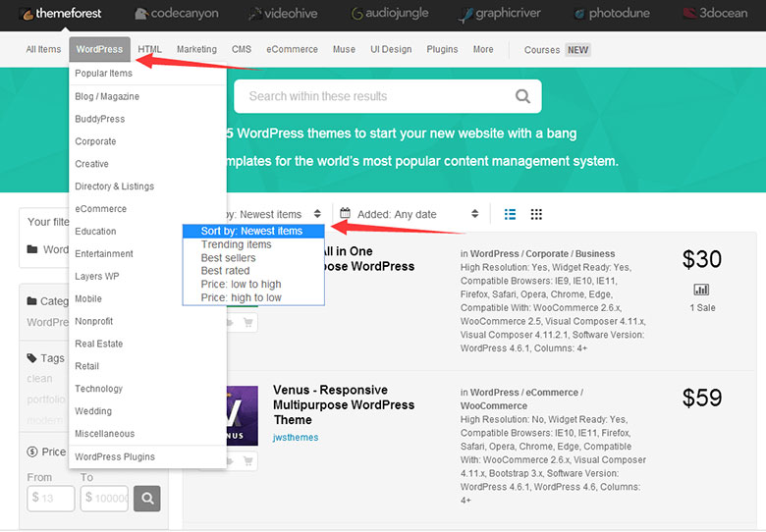This screenshot has height=532, width=766.
Task: Open the WordPress nav menu tab
Action: pos(99,49)
